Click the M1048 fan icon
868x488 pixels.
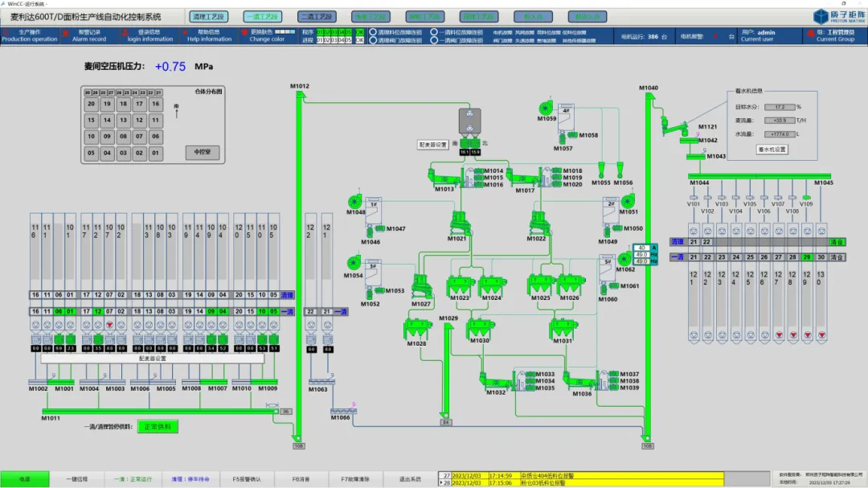tap(355, 202)
